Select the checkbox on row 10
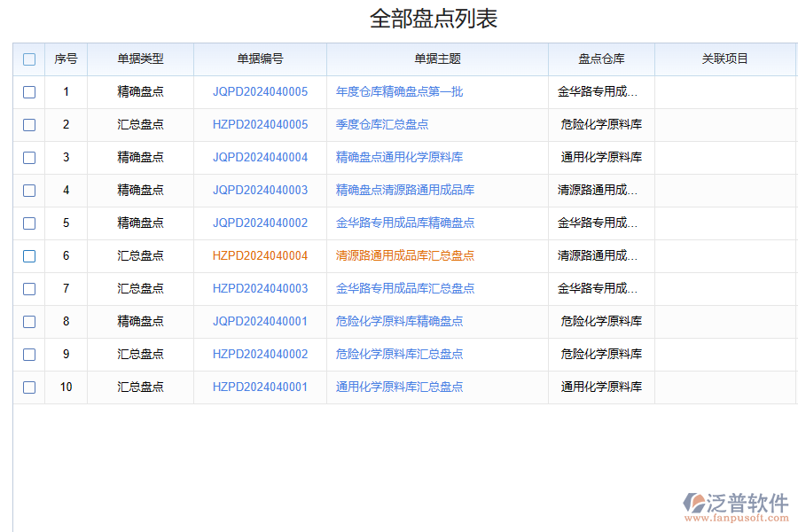 point(29,387)
